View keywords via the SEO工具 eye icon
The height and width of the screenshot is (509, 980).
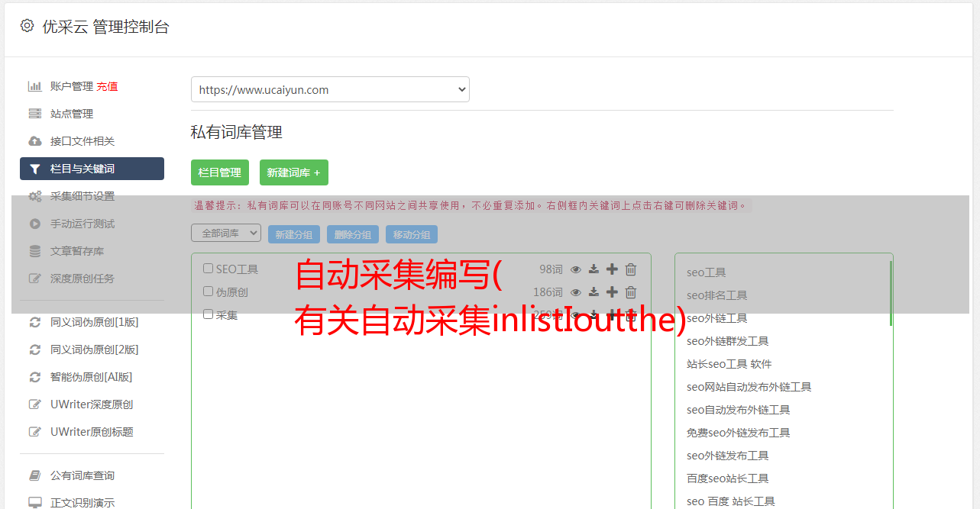[x=576, y=269]
